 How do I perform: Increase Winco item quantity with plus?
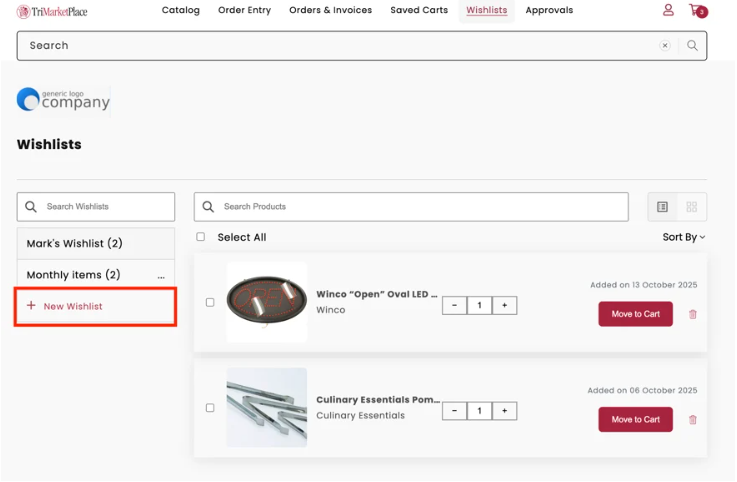[x=504, y=305]
